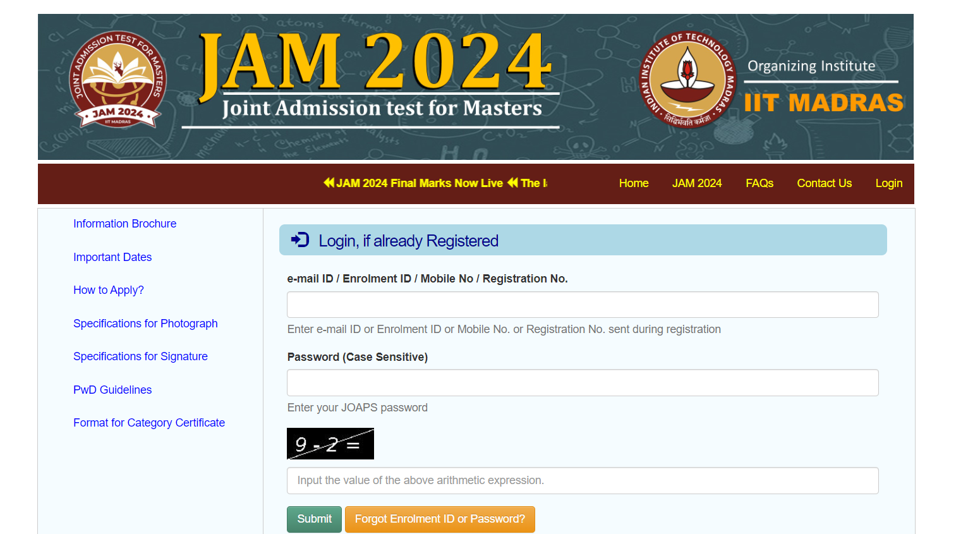Open Specifications for Photograph link
The width and height of the screenshot is (980, 534).
[x=145, y=324]
